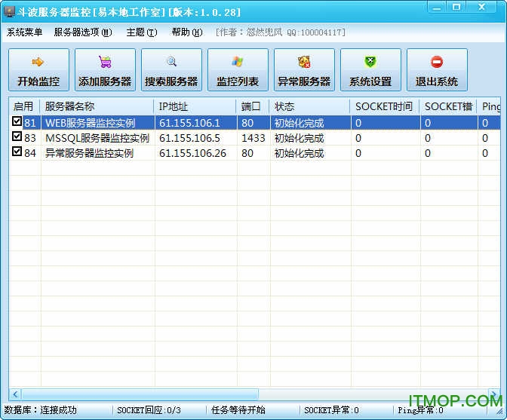Click the 开始监控 start monitoring button

coord(38,70)
